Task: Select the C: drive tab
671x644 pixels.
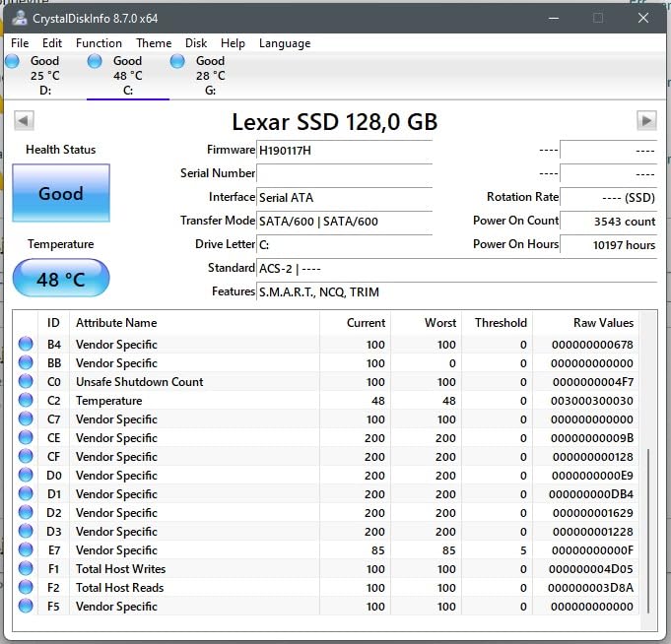Action: pyautogui.click(x=127, y=76)
